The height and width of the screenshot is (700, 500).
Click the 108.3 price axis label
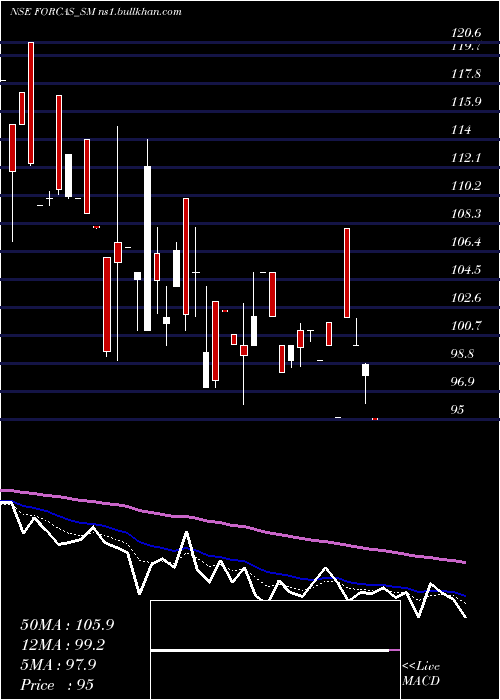(466, 214)
